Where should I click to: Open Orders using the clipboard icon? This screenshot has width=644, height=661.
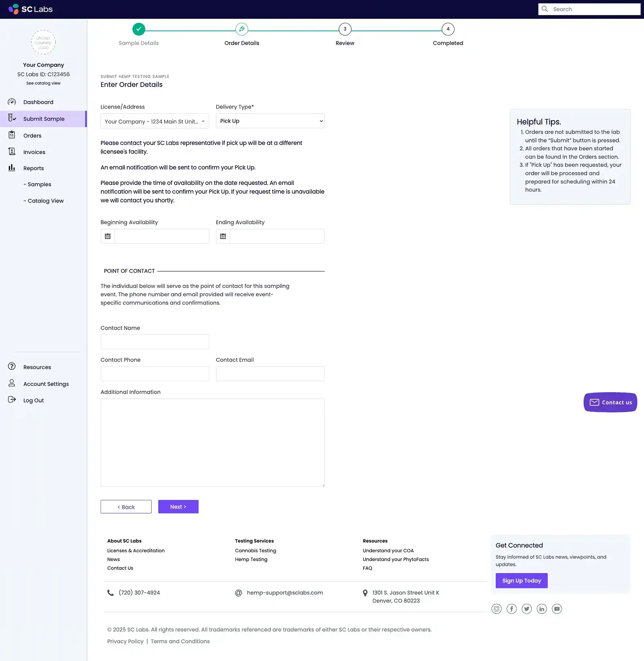12,135
